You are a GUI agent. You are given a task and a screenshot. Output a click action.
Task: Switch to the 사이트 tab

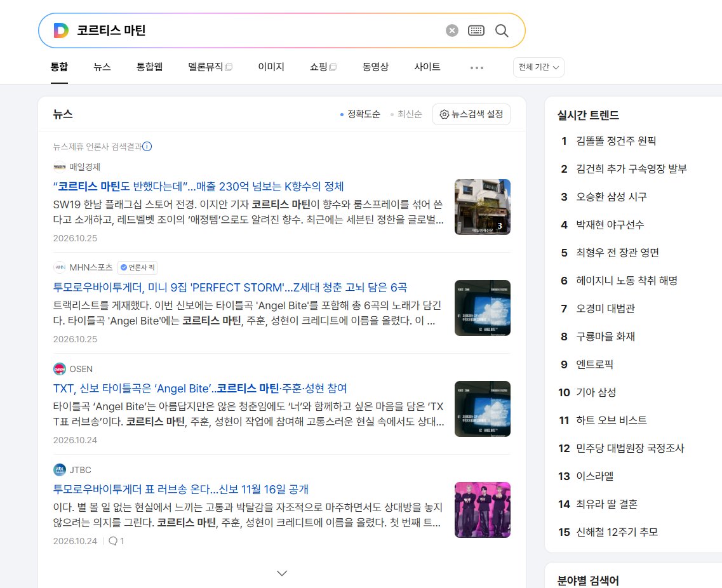click(427, 67)
